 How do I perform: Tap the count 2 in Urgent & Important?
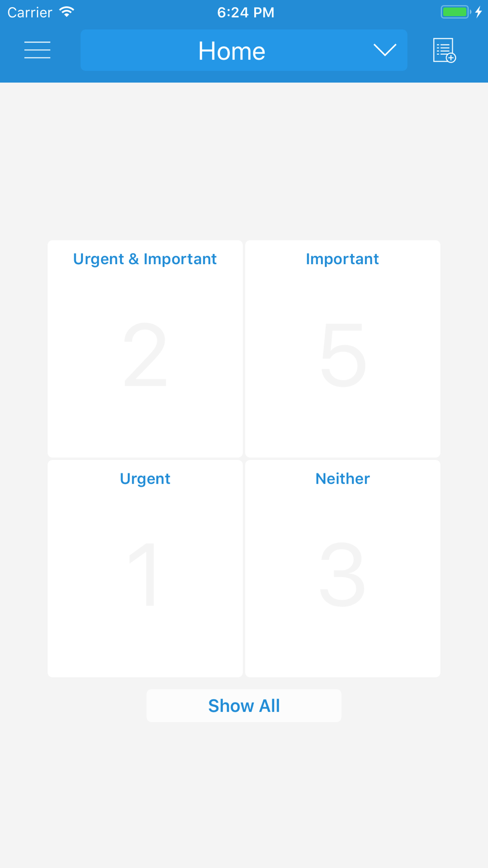[x=145, y=354]
